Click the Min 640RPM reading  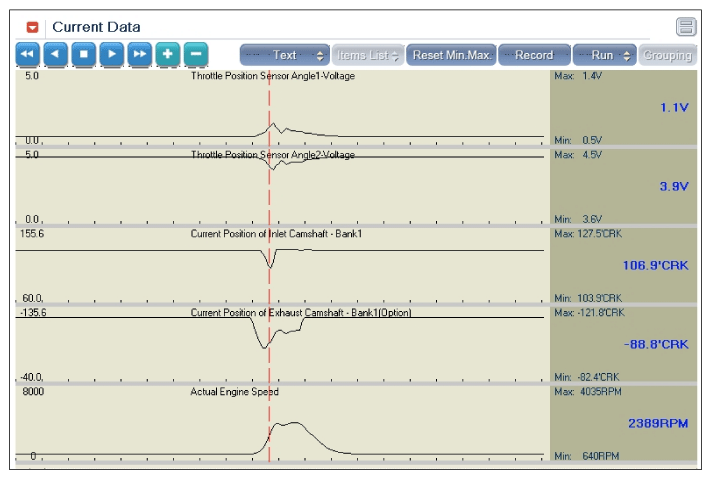click(x=586, y=456)
